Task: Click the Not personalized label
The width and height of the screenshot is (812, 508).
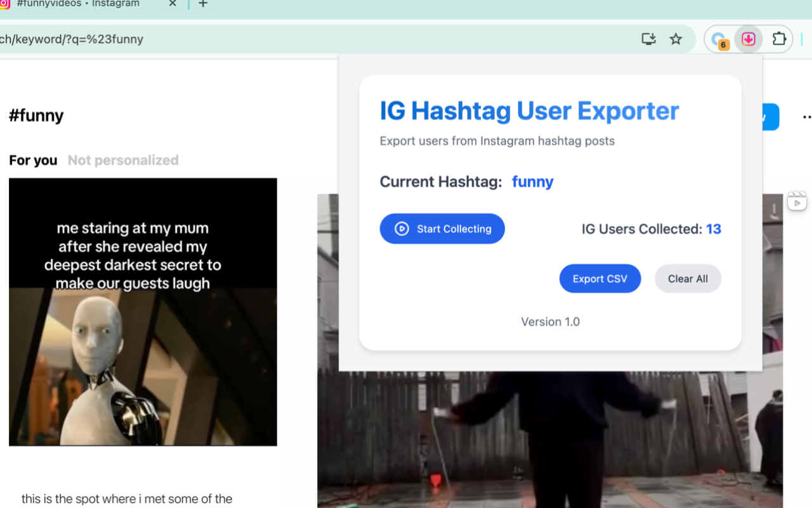Action: 122,160
